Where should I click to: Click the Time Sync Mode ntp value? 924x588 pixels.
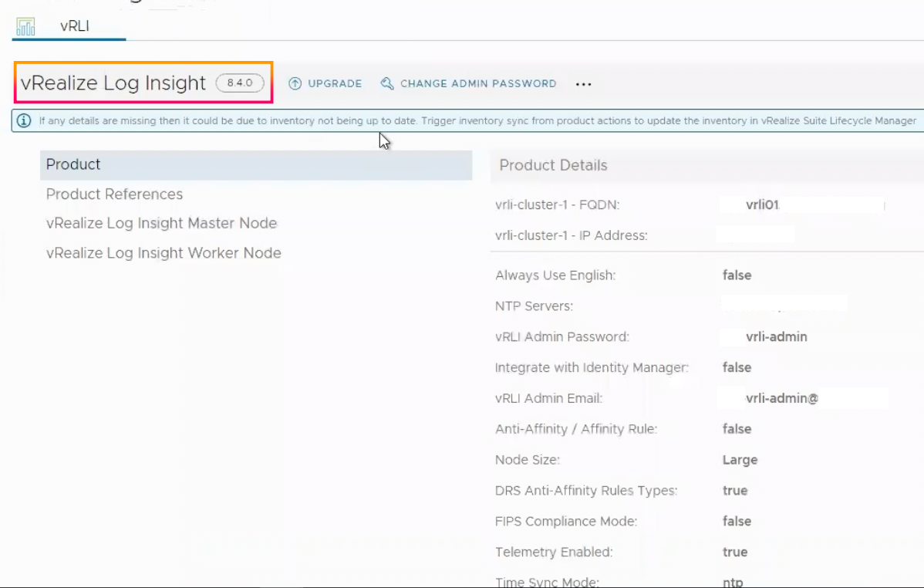coord(733,582)
